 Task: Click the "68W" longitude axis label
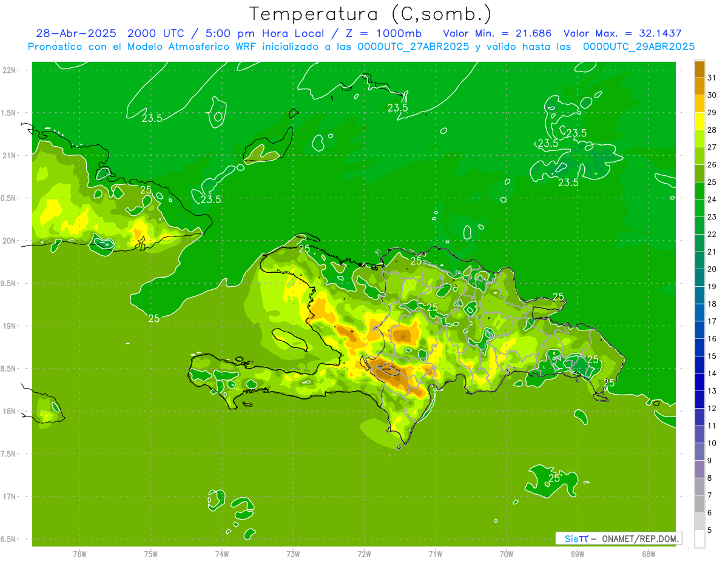pos(649,554)
